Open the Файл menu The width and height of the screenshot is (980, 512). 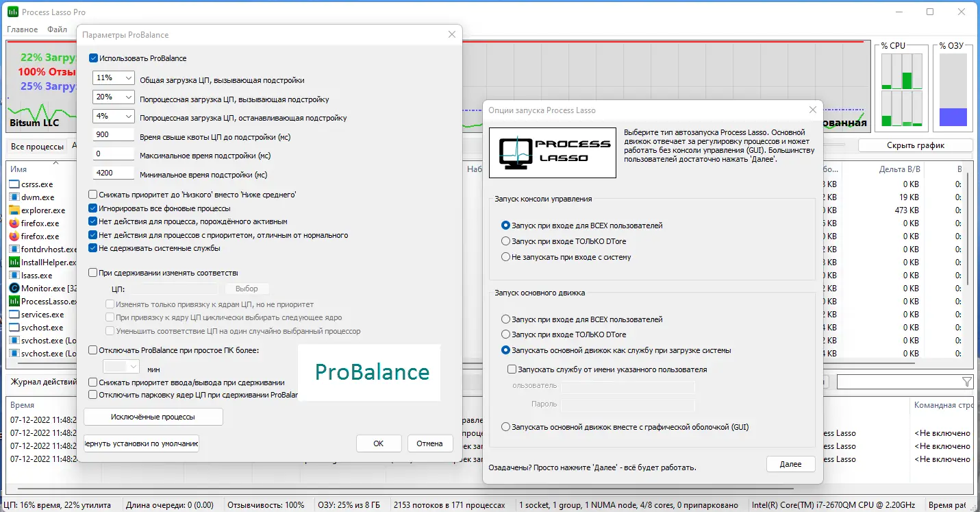tap(58, 29)
